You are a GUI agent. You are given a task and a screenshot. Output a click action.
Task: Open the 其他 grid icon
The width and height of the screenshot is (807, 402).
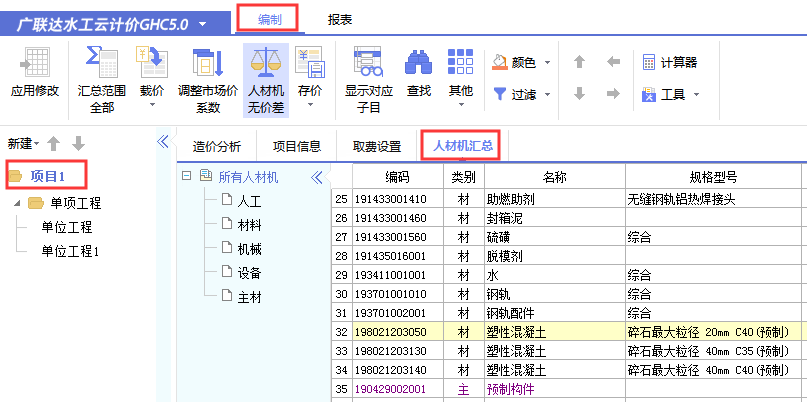tap(460, 62)
